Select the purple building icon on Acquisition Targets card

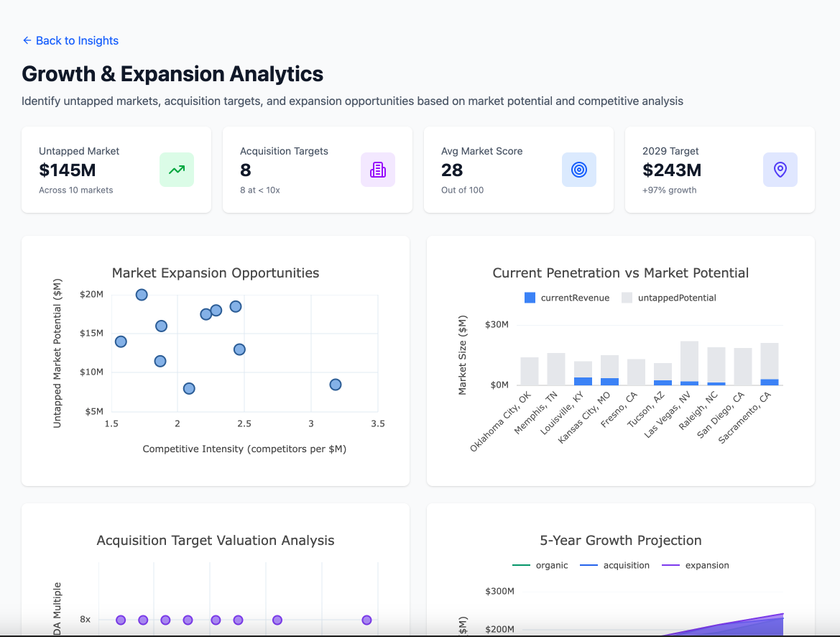[378, 170]
